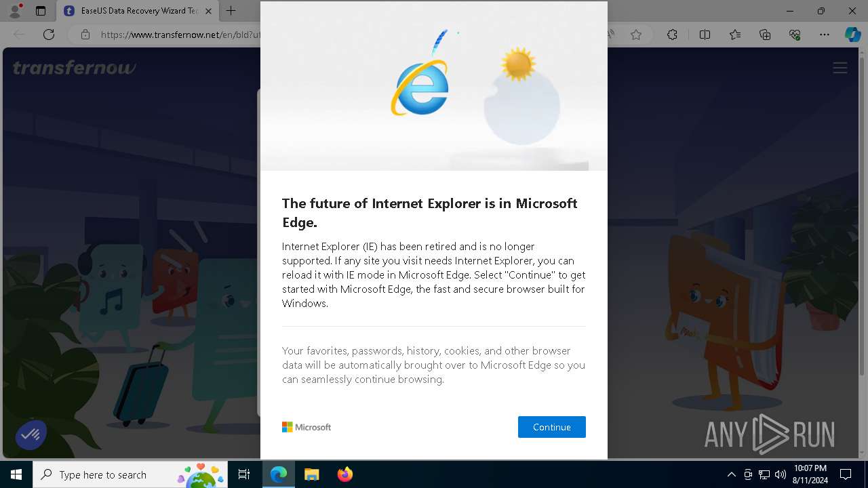Open the Windows Start menu
The height and width of the screenshot is (488, 868).
click(x=16, y=474)
